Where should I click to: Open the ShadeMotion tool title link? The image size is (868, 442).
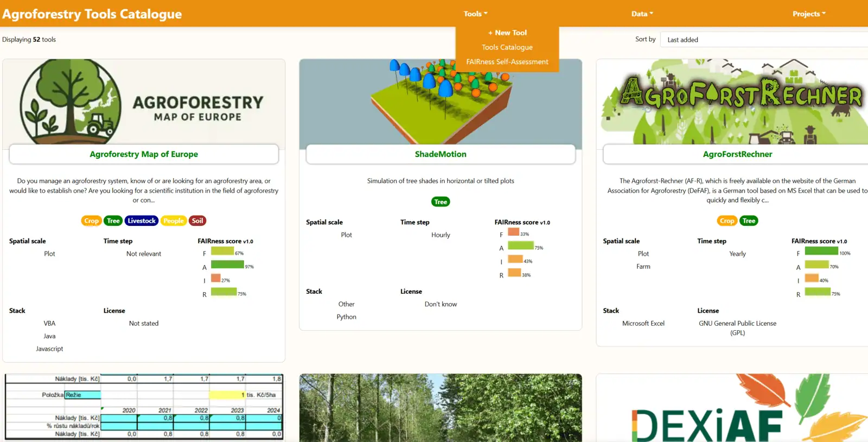coord(441,154)
